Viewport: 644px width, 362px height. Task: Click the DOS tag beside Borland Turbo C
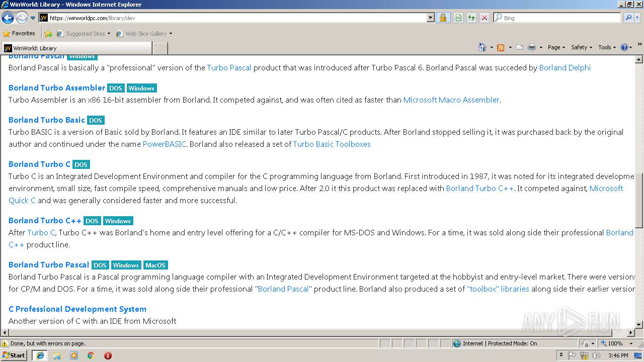[x=81, y=164]
